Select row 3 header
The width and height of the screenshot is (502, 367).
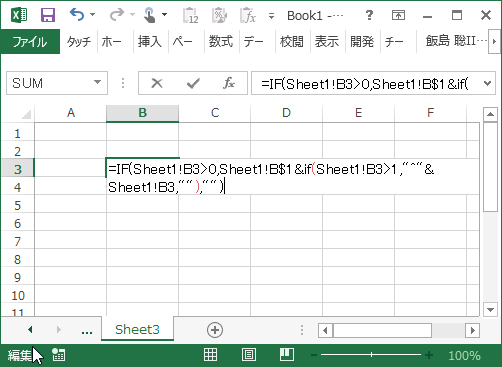17,170
